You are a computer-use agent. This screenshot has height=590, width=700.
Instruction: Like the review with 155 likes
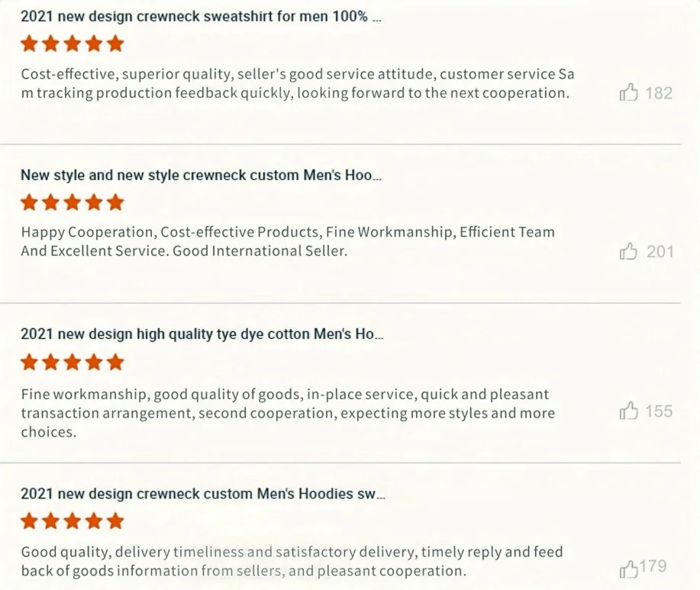pyautogui.click(x=628, y=411)
